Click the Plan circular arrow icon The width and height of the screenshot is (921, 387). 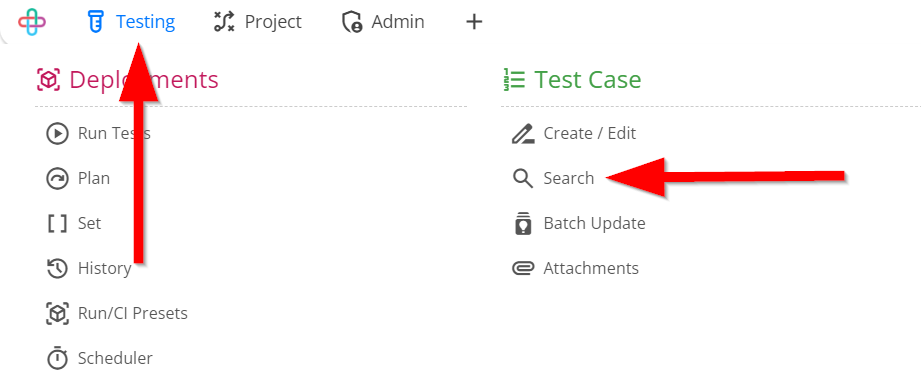tap(57, 179)
